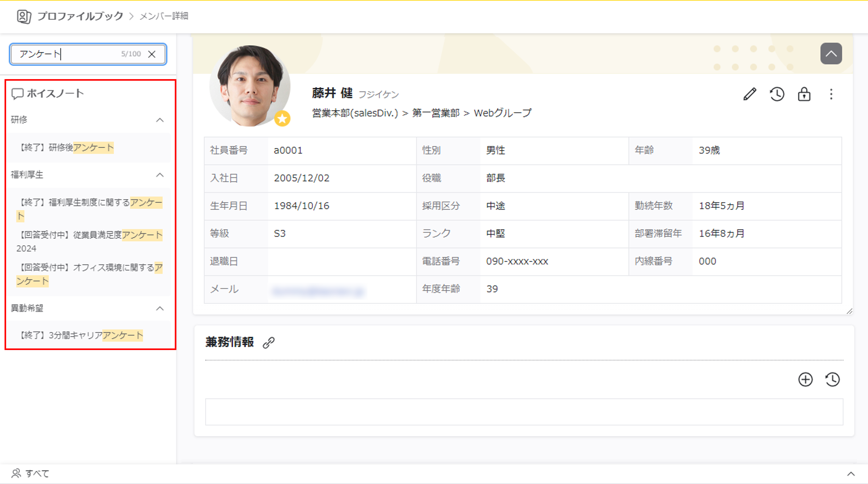The width and height of the screenshot is (868, 484).
Task: Open 【終了】3分間キャリアアンケート item
Action: 81,335
